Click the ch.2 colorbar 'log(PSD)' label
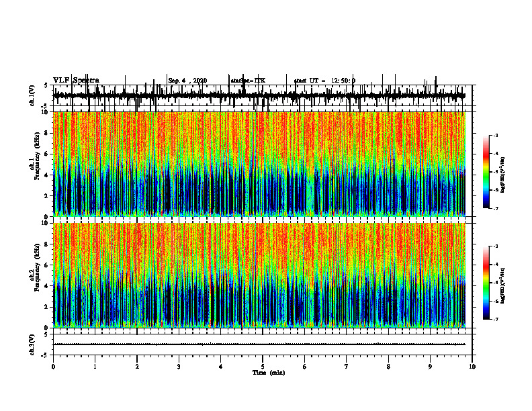Image resolution: width=532 pixels, height=411 pixels. point(503,285)
